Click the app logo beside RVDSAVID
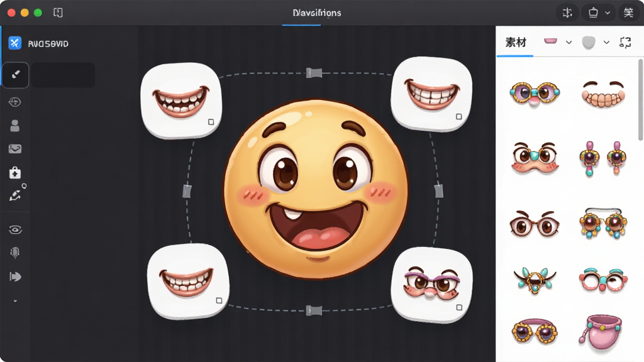 pos(15,43)
